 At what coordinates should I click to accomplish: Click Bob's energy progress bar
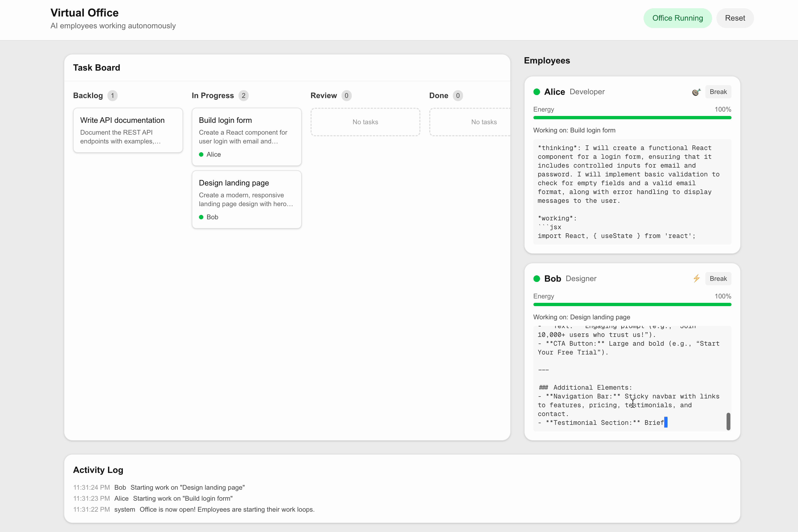click(x=632, y=305)
